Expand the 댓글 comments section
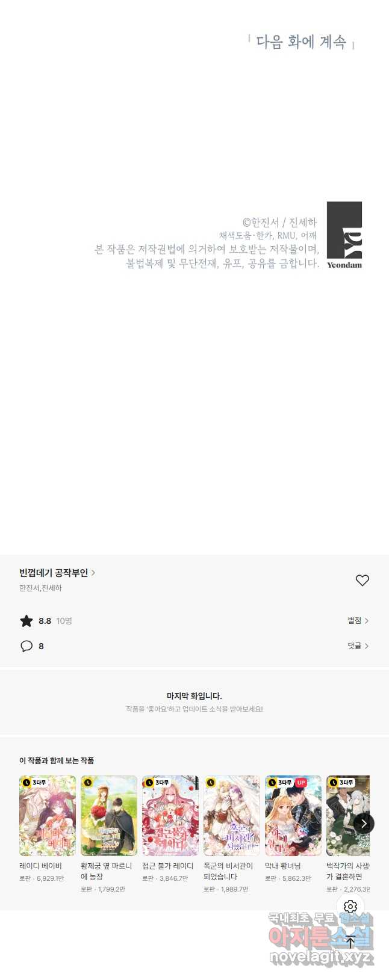The height and width of the screenshot is (980, 389). pyautogui.click(x=358, y=646)
